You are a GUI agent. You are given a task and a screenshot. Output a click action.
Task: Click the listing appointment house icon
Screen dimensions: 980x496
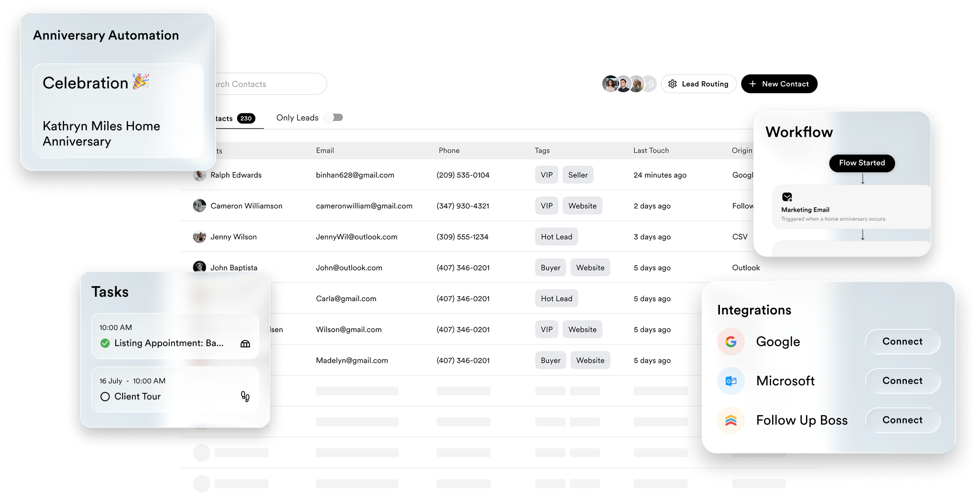(x=245, y=344)
